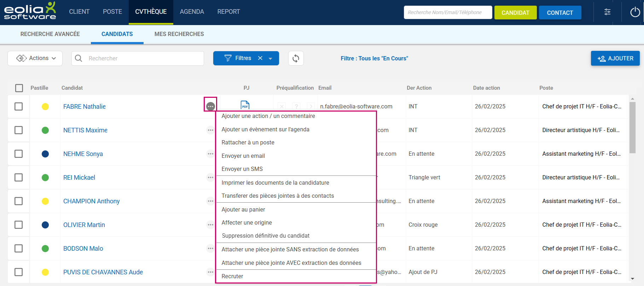The image size is (644, 286).
Task: Expand the Actions dropdown
Action: (35, 58)
